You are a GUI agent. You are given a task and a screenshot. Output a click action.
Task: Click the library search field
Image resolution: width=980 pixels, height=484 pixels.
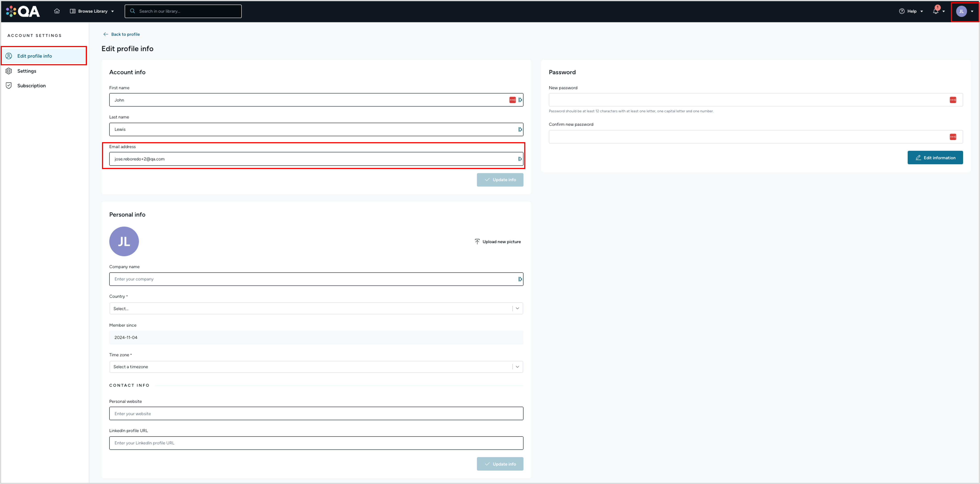point(183,11)
